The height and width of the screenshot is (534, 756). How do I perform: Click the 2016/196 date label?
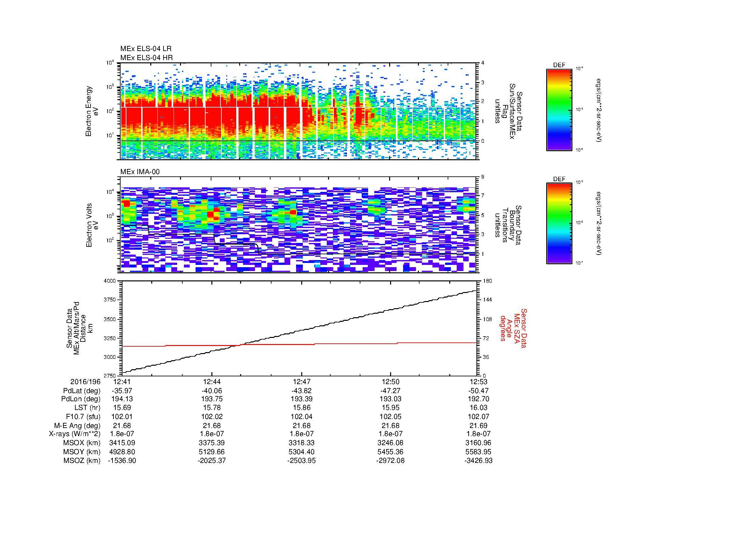click(x=85, y=382)
